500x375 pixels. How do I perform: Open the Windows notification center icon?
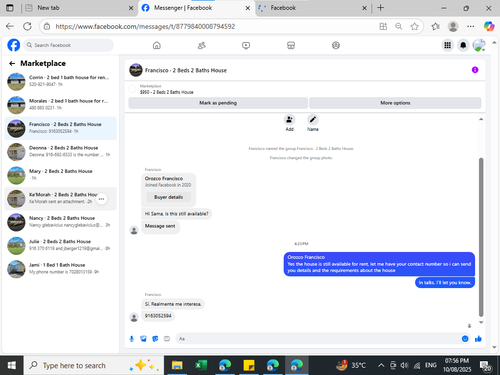coord(486,366)
